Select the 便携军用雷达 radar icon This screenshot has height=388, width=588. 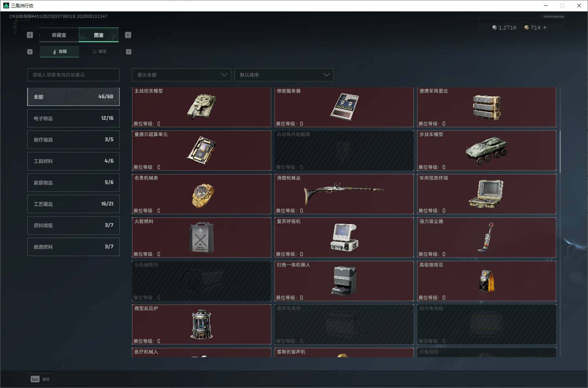click(x=487, y=107)
